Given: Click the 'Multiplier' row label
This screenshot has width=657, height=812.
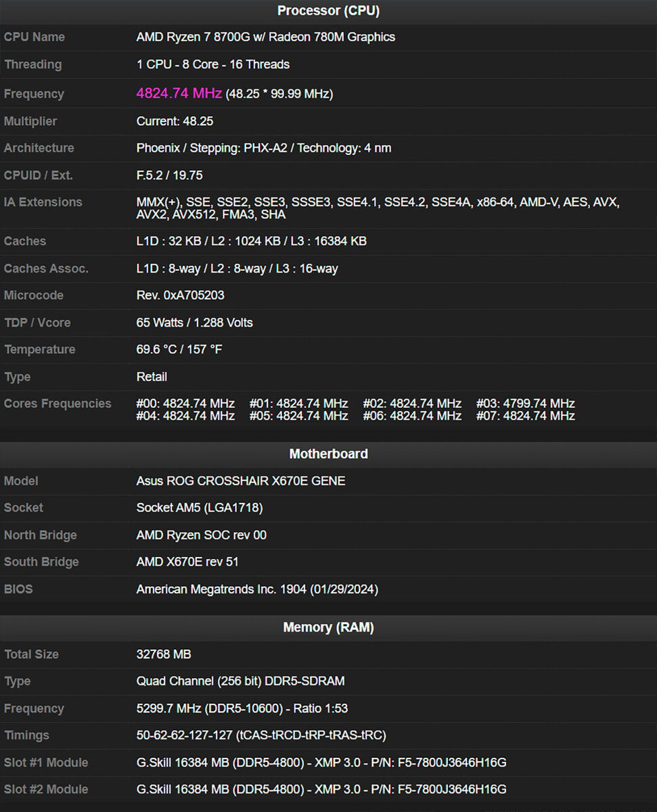Looking at the screenshot, I should 30,121.
